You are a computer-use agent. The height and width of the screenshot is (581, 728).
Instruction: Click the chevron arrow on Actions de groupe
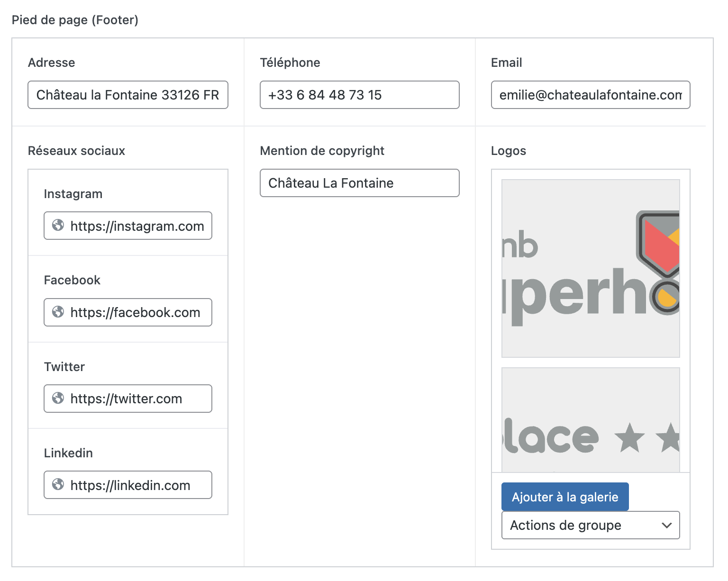666,525
